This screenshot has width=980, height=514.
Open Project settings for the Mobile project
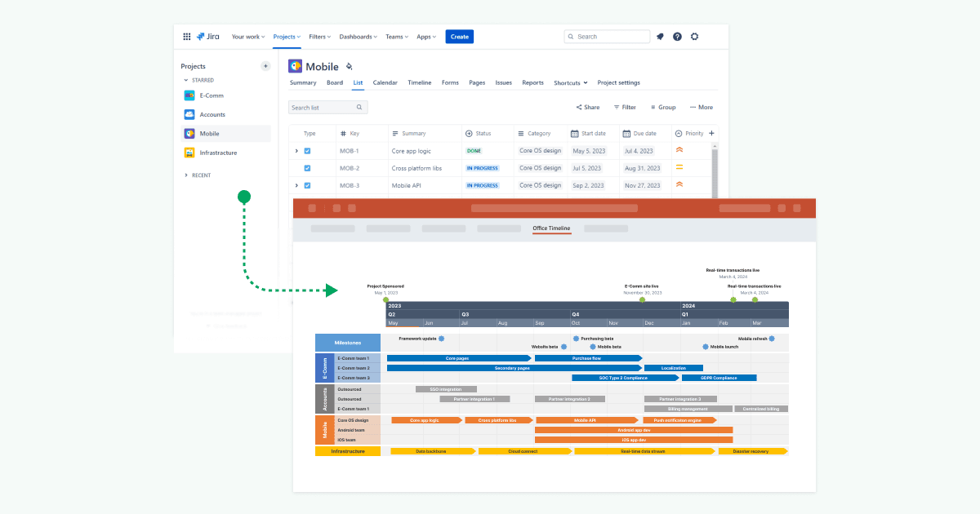tap(617, 82)
